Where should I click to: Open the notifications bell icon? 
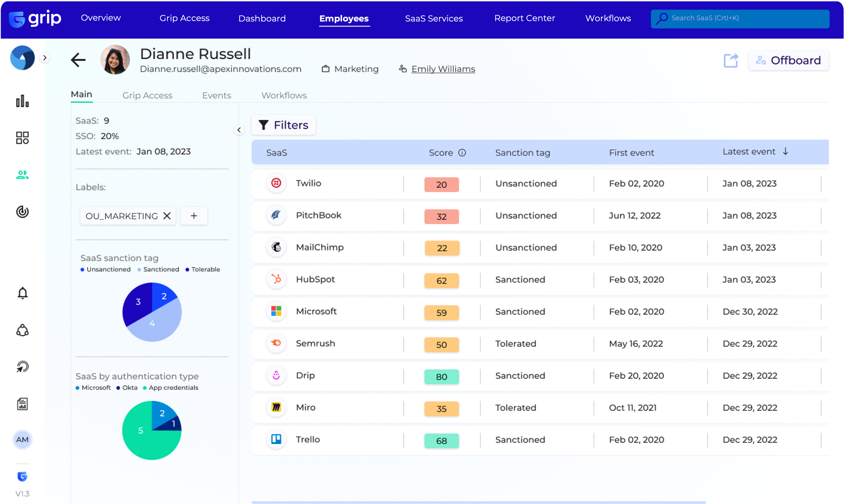[22, 293]
